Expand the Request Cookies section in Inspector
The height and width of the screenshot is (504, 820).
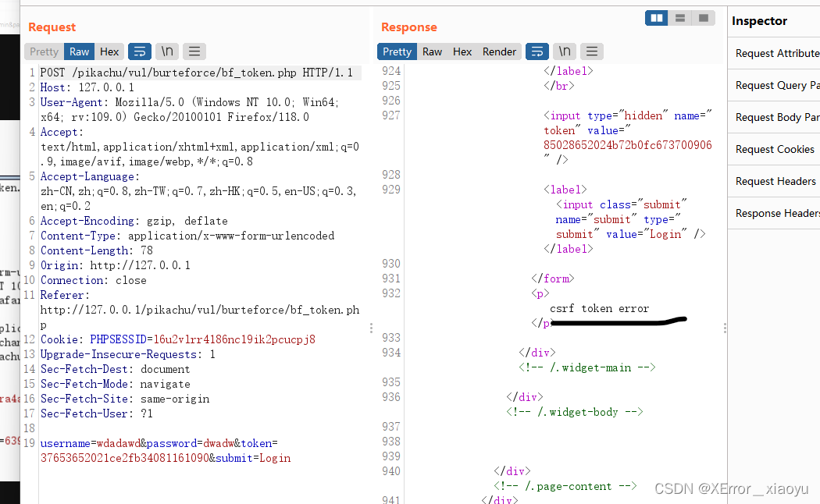(775, 149)
